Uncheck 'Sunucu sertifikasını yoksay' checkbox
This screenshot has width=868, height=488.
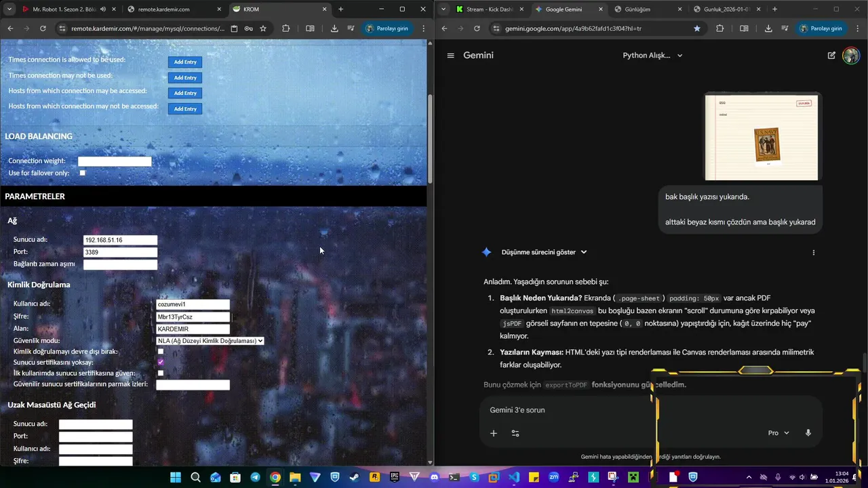click(x=161, y=362)
